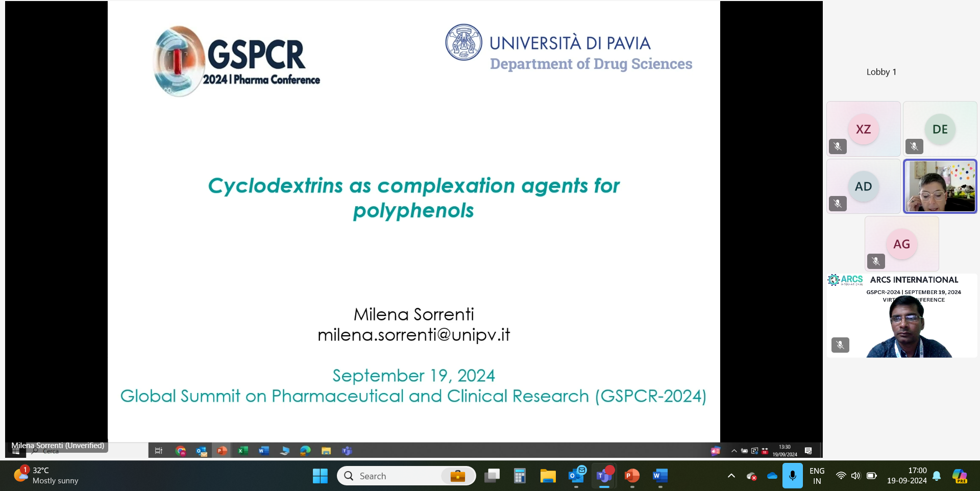Click Outlook icon in shared screen taskbar
Viewport: 980px width, 491px height.
202,451
